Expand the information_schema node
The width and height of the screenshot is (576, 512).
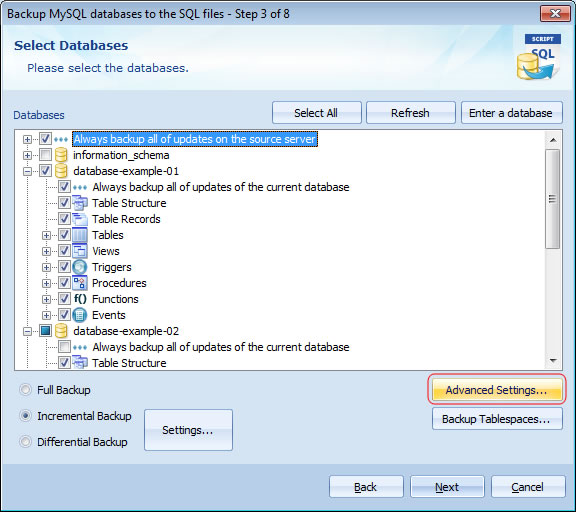27,155
